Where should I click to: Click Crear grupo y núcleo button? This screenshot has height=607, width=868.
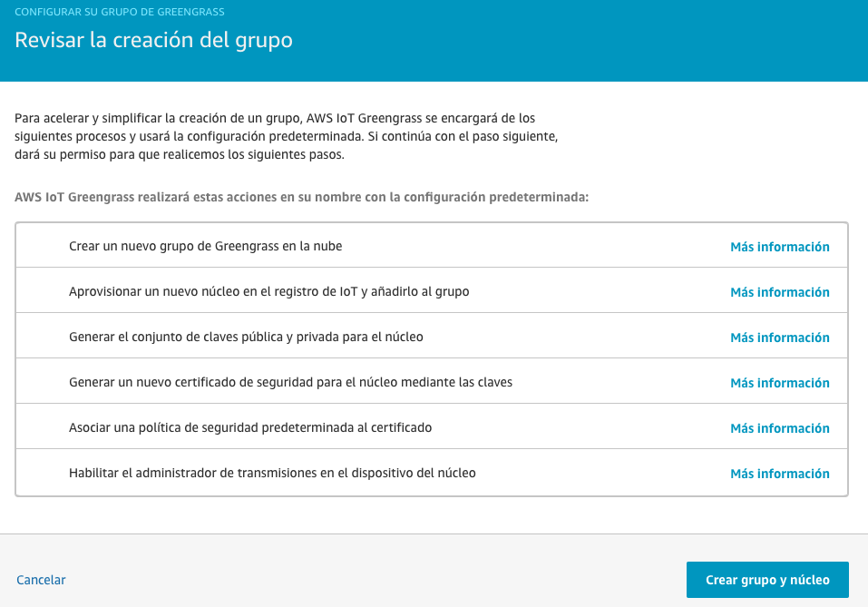[767, 580]
